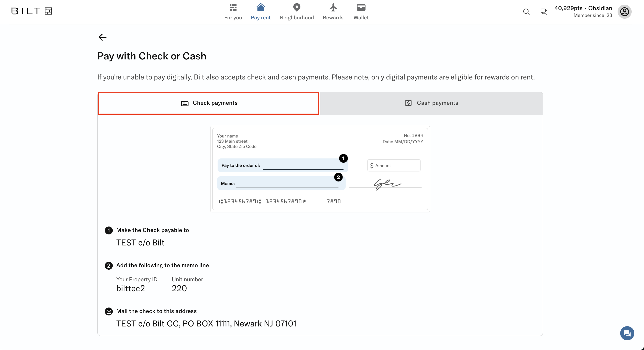
Task: Click the bilttec2 Property ID value
Action: pyautogui.click(x=131, y=288)
